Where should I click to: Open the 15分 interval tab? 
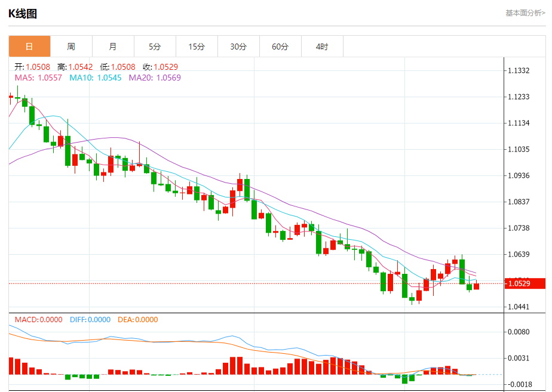coord(197,47)
